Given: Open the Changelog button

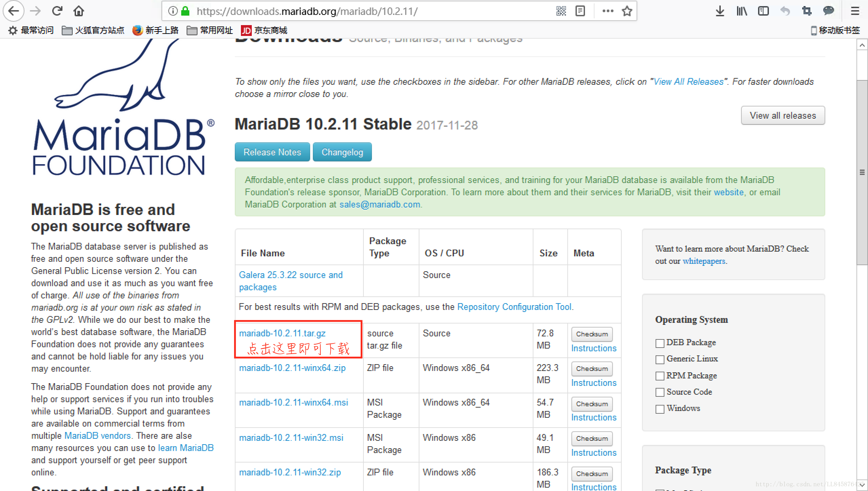Looking at the screenshot, I should [342, 152].
